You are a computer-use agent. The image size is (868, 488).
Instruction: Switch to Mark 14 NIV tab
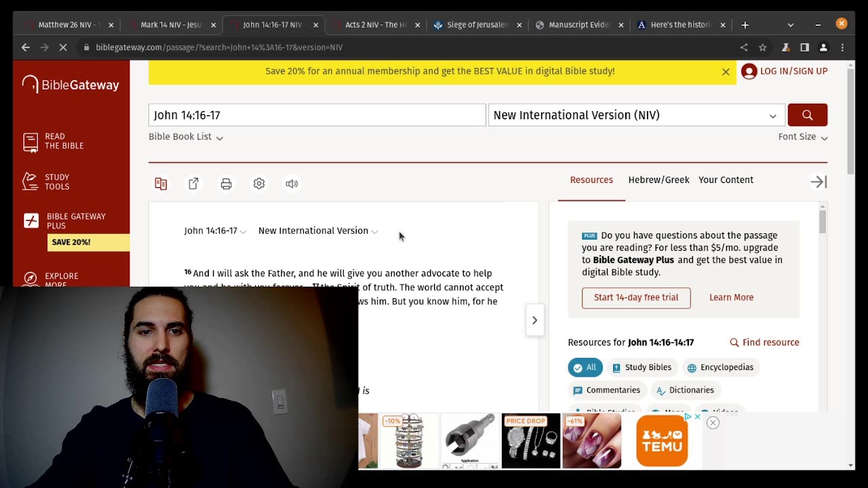click(x=171, y=25)
